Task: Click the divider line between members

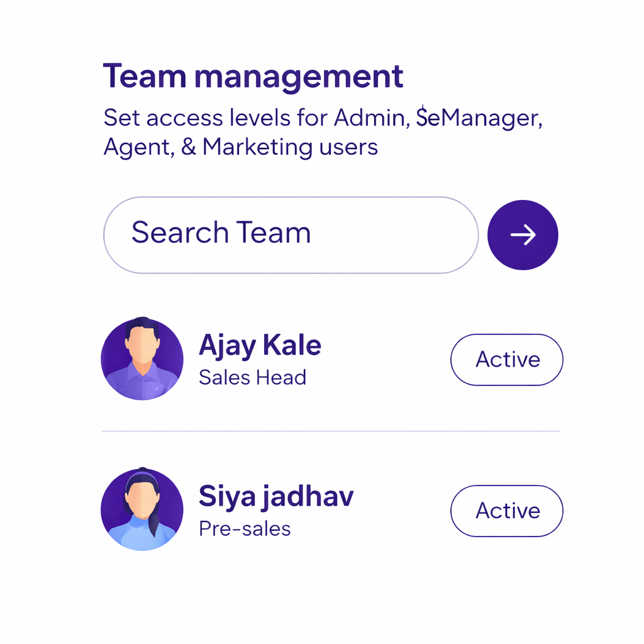Action: tap(330, 431)
